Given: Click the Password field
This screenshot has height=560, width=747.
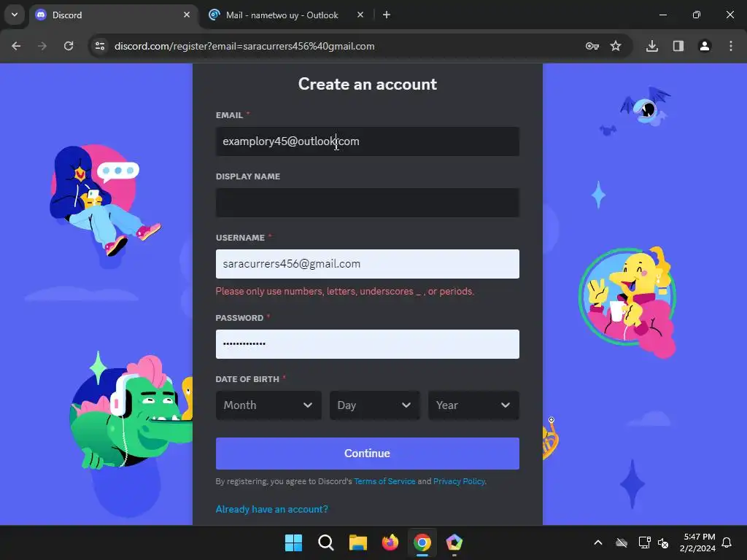Looking at the screenshot, I should 368,344.
